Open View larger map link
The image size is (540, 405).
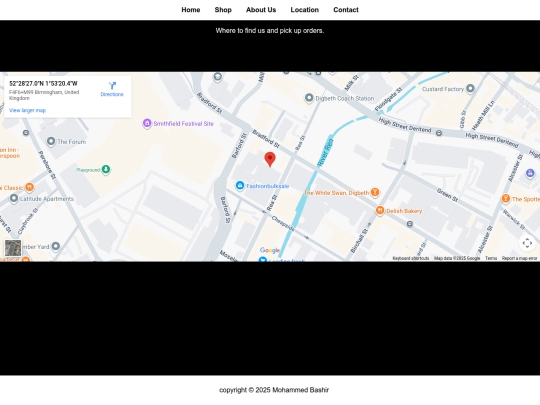(27, 111)
